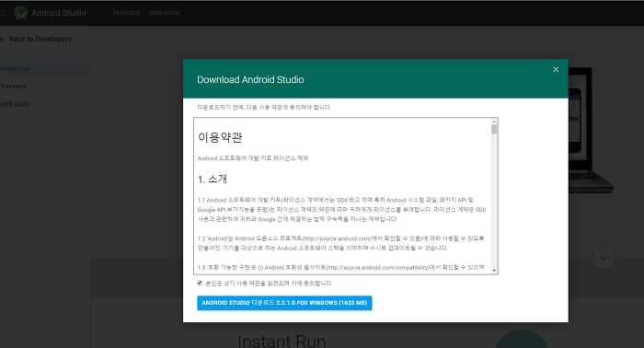Click the Android 소프트웨어 개발 키트 라이선스 계약 subtitle
Image resolution: width=644 pixels, height=348 pixels.
(x=253, y=158)
